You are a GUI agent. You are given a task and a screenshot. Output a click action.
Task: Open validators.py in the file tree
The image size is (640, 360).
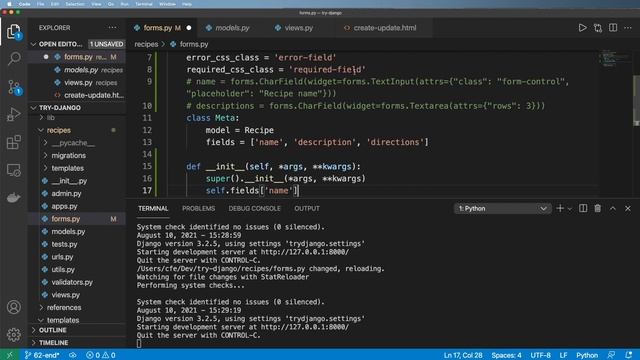[x=77, y=282]
